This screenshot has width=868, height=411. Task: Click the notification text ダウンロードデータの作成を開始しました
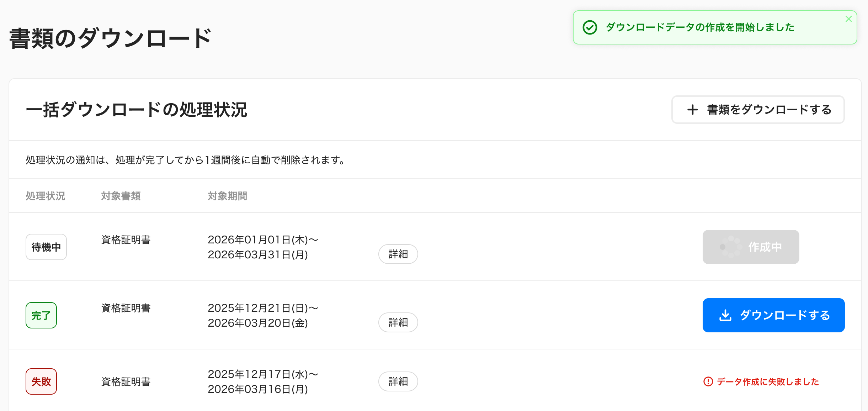coord(700,27)
